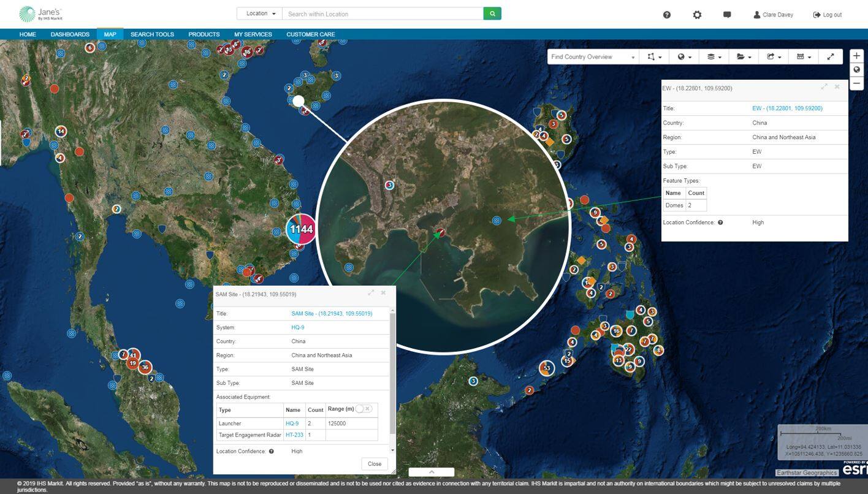Open the Search Tools menu
The height and width of the screenshot is (494, 868).
[x=152, y=34]
